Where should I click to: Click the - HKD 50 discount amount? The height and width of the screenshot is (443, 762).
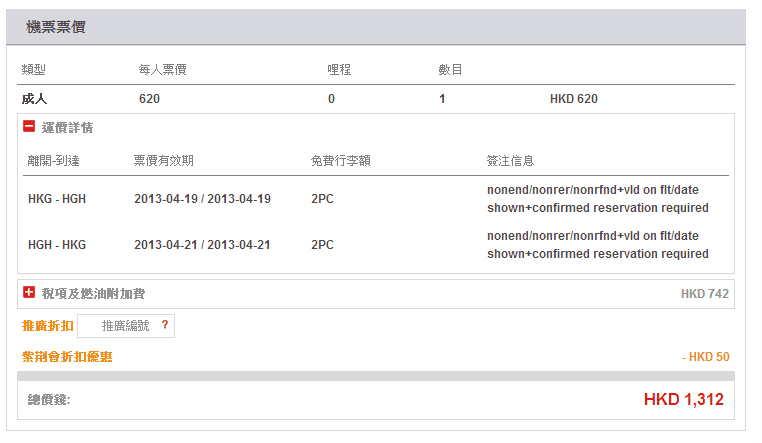(x=705, y=357)
